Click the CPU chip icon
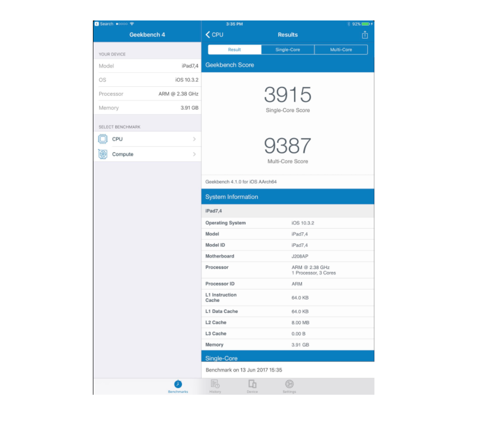The height and width of the screenshot is (429, 504). click(103, 139)
